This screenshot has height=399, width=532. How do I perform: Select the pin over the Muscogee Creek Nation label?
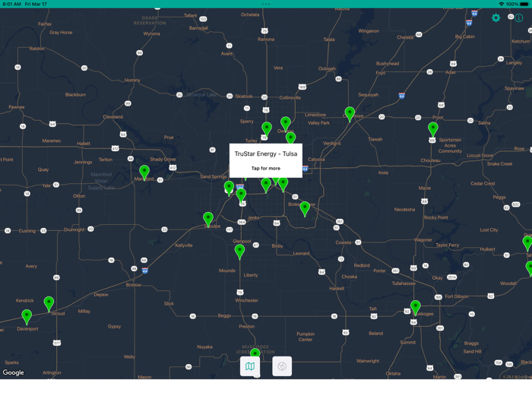pyautogui.click(x=255, y=353)
